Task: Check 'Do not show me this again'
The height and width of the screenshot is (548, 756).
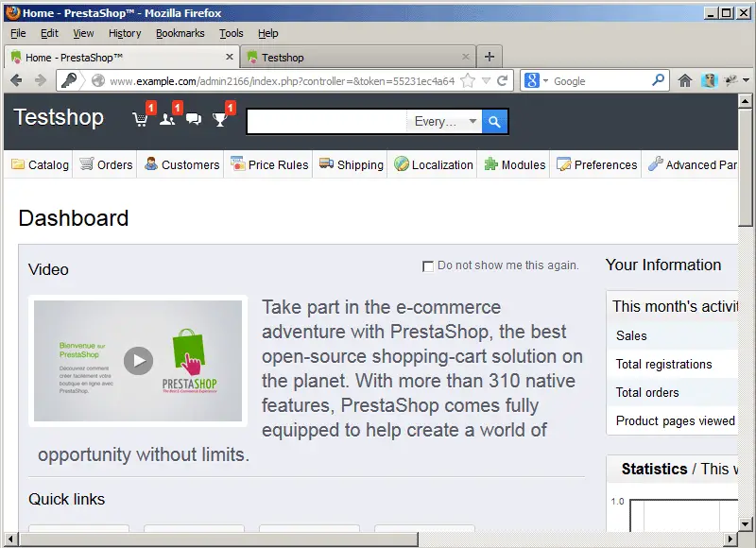Action: pos(428,266)
